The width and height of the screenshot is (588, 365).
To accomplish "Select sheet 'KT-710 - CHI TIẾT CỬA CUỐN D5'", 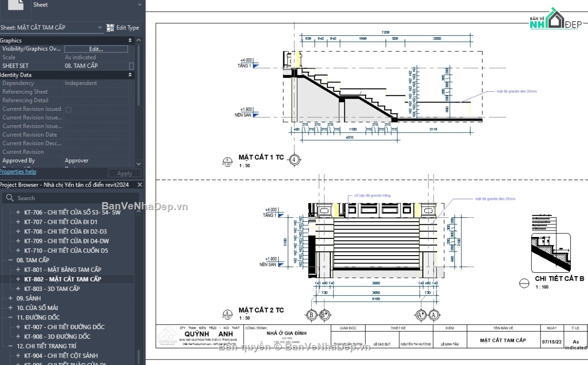I will pos(66,251).
